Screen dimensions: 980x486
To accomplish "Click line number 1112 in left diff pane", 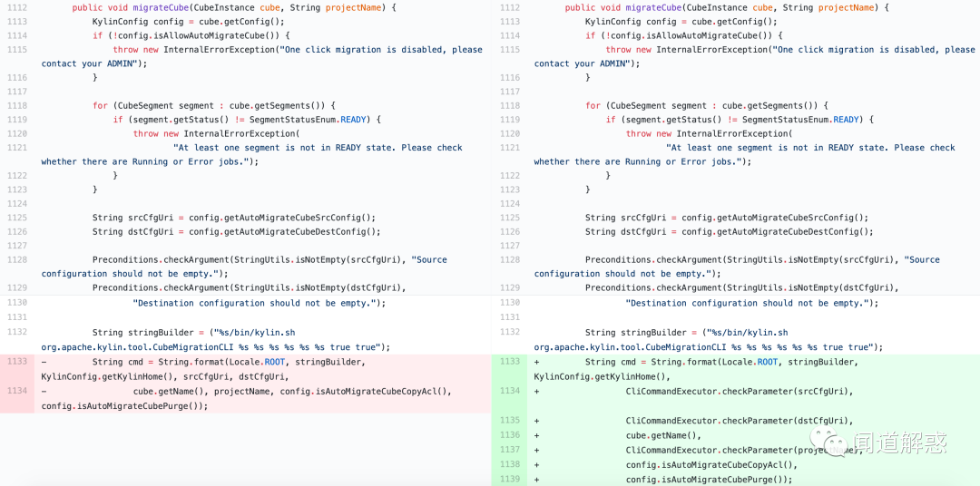I will [x=17, y=7].
